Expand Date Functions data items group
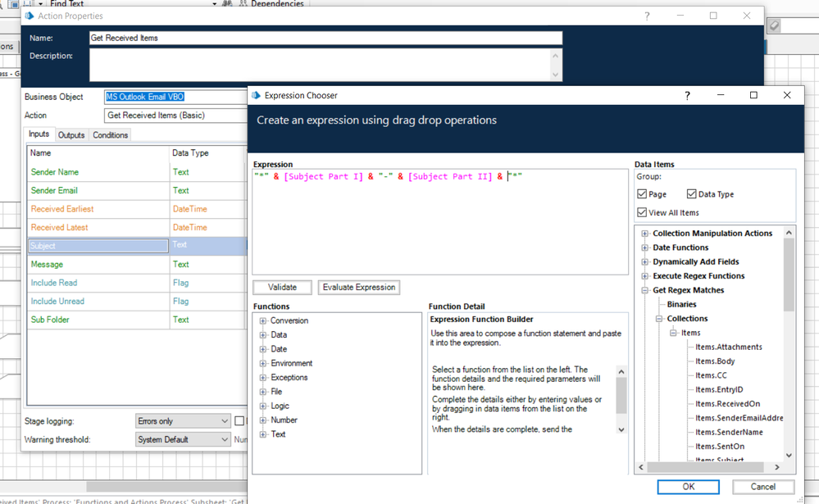 point(644,247)
